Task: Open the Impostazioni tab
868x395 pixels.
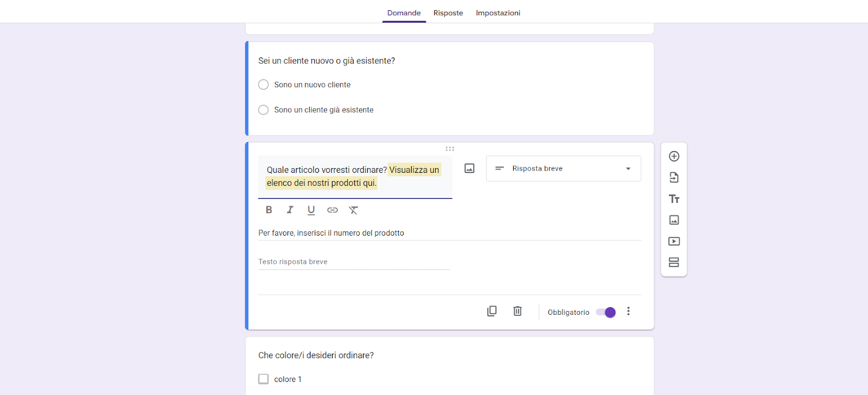Action: [498, 13]
